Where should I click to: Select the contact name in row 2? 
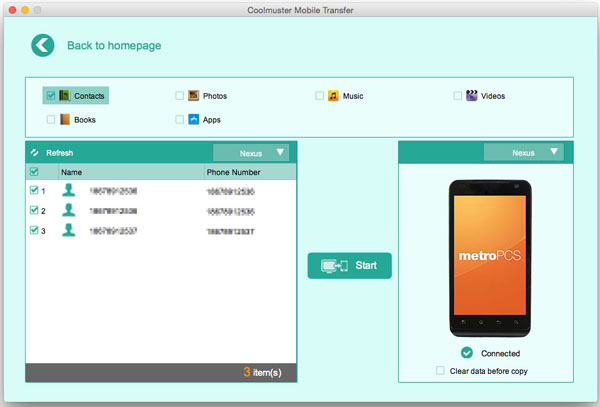point(113,211)
